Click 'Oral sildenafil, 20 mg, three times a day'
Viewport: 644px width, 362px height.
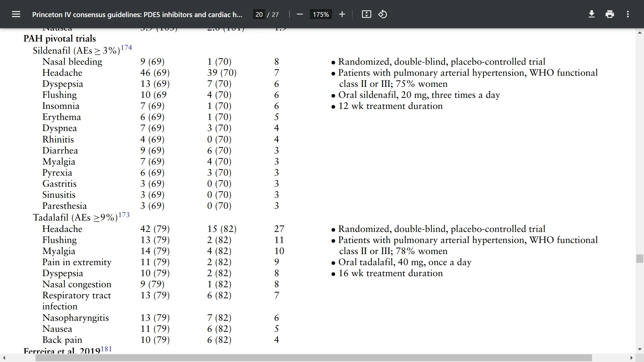[x=419, y=95]
